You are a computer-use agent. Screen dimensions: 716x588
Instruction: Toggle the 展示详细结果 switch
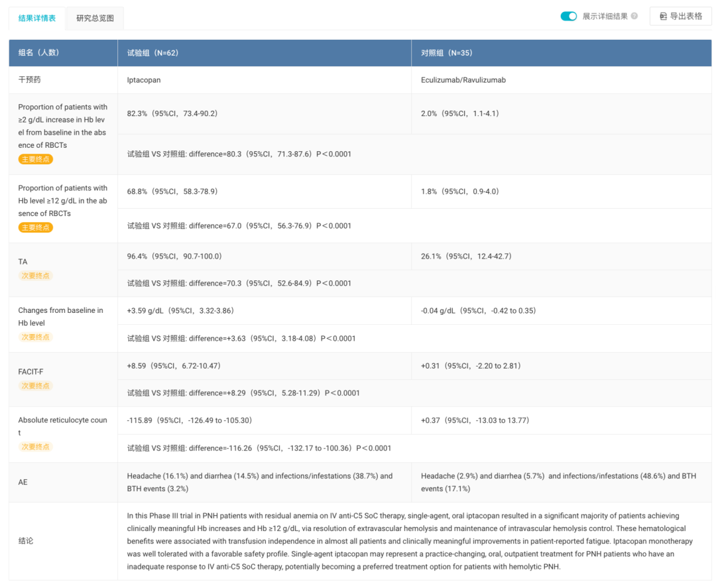(x=569, y=17)
